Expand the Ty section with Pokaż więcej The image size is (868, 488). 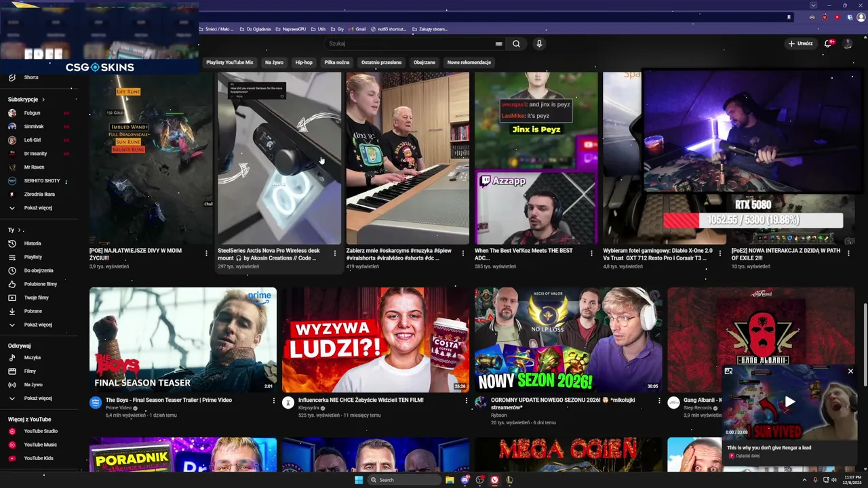point(38,325)
